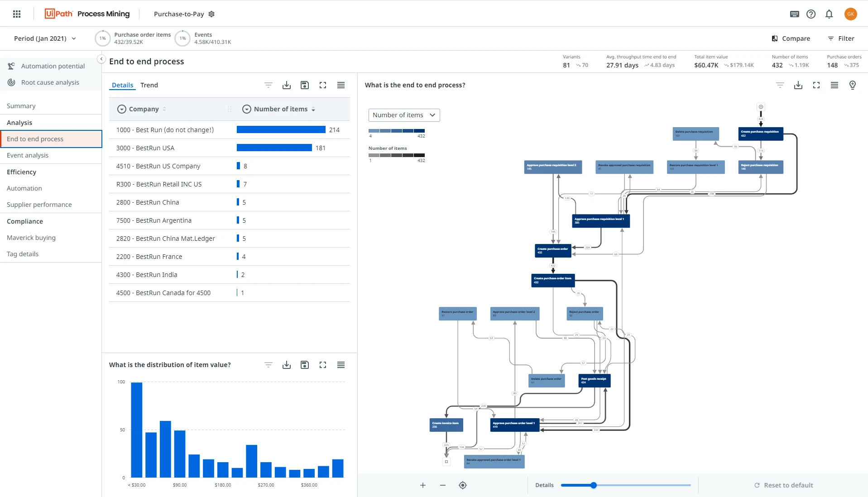Select R300 - BestRun Retail INC US row

pos(230,184)
